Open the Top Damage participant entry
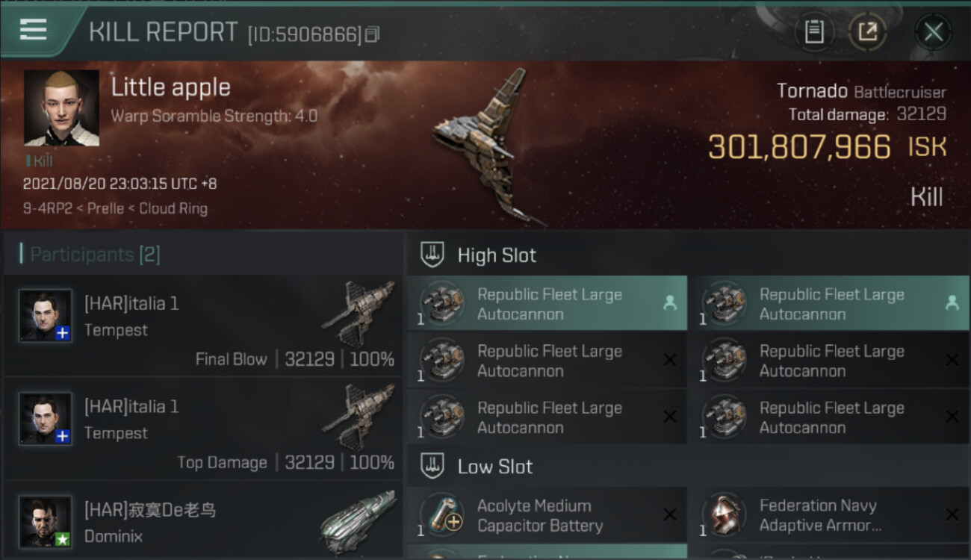This screenshot has height=560, width=971. 203,429
